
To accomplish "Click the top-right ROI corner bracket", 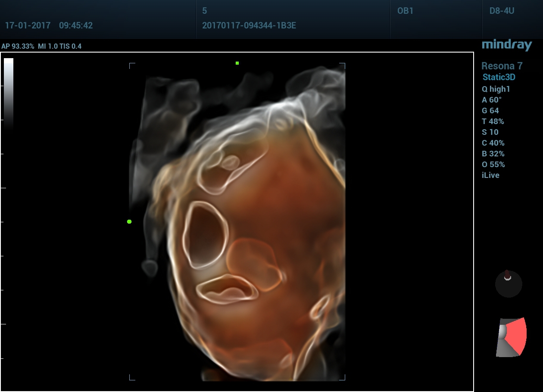I will point(343,65).
